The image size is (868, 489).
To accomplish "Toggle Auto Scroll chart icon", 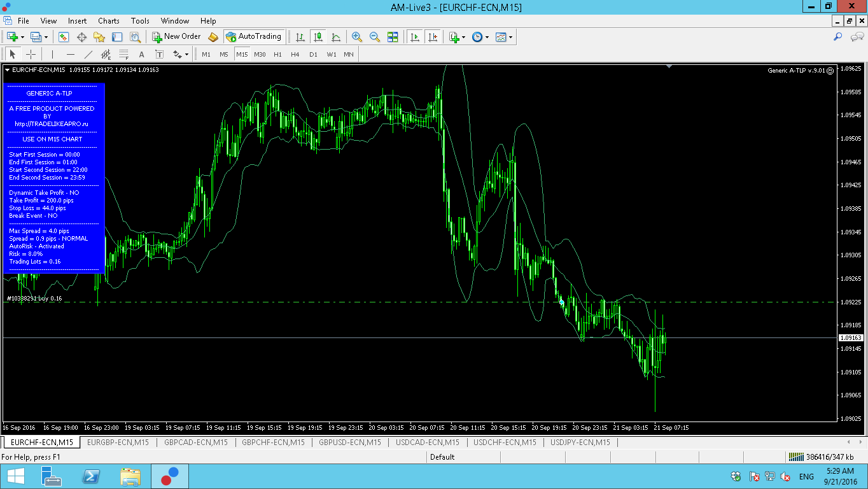I will coord(414,37).
